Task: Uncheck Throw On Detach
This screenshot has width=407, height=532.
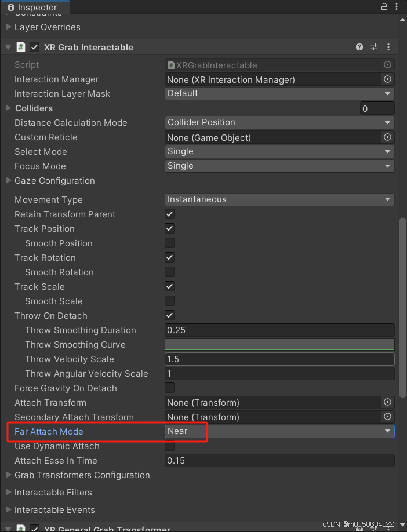Action: tap(169, 315)
